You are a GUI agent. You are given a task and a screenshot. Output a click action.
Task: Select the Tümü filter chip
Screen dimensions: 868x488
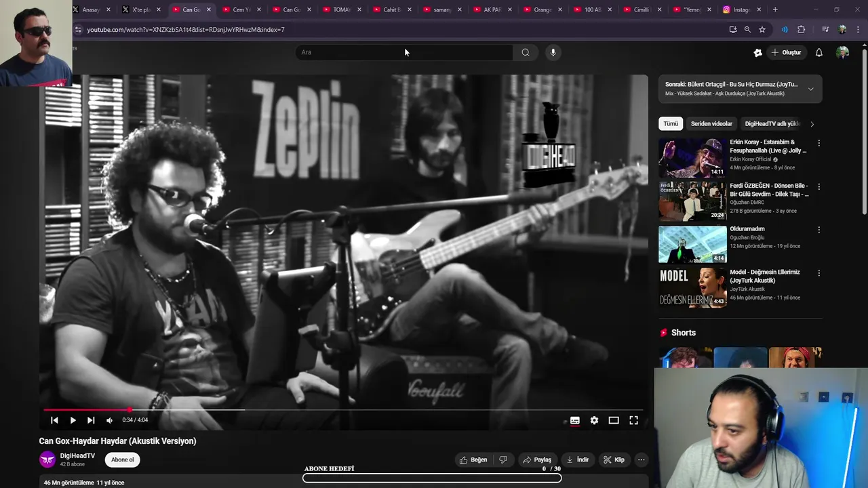pyautogui.click(x=671, y=124)
